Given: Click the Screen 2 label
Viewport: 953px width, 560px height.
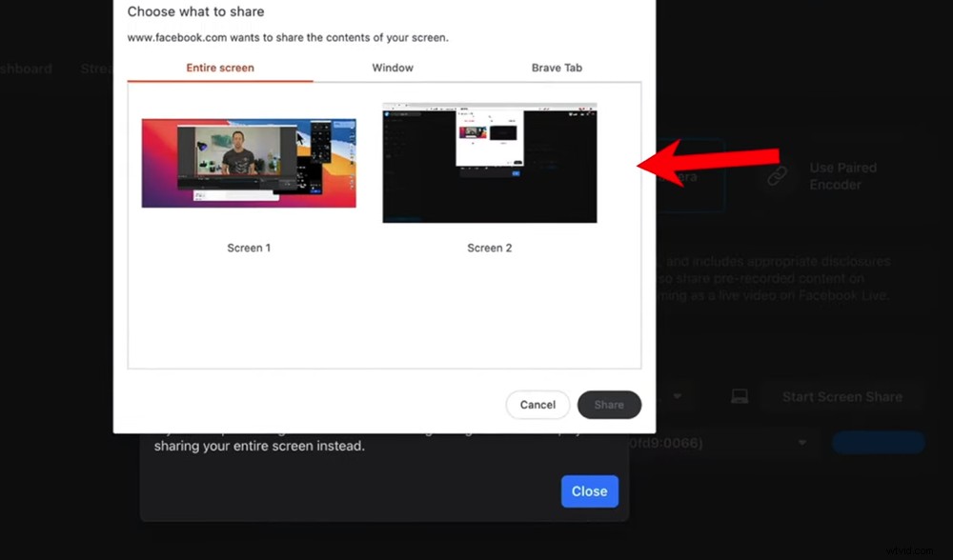Looking at the screenshot, I should 489,248.
